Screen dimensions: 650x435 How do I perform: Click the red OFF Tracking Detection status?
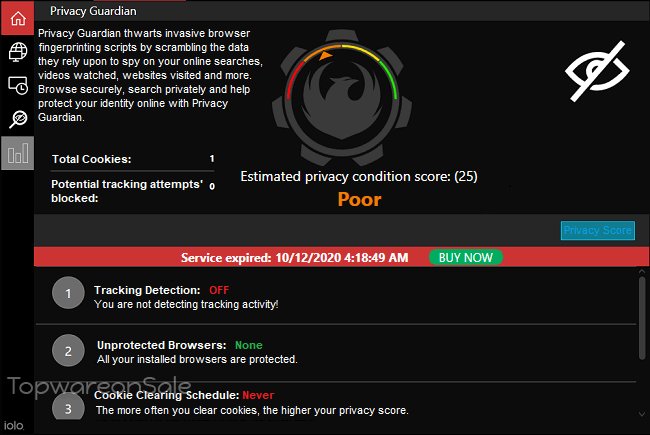pos(219,290)
